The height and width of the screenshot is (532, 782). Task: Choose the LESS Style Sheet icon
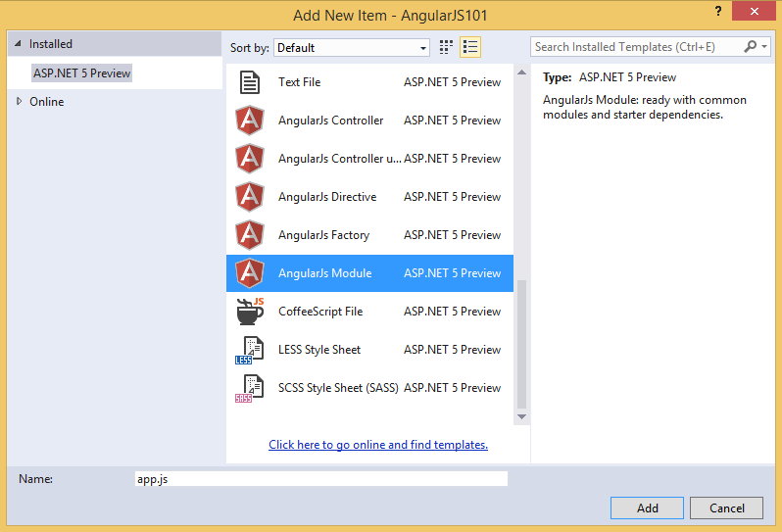[x=249, y=350]
